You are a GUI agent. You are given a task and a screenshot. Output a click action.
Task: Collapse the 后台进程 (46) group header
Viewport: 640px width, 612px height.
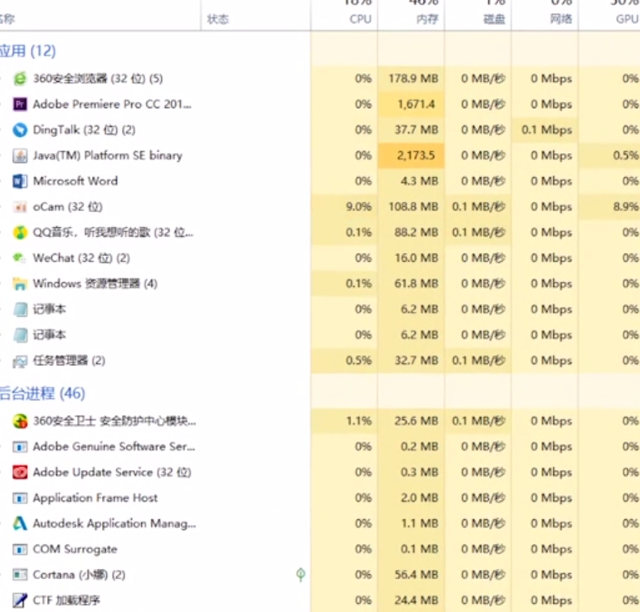click(x=41, y=393)
